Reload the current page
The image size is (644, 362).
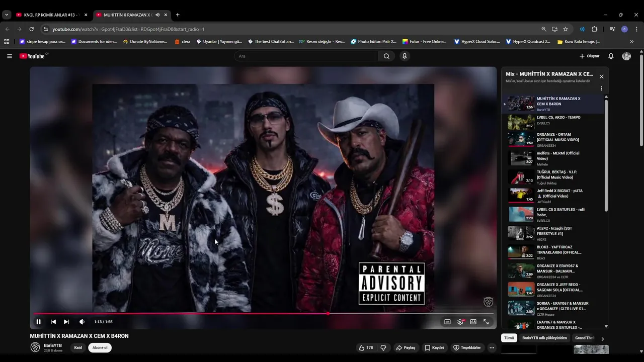[x=31, y=29]
